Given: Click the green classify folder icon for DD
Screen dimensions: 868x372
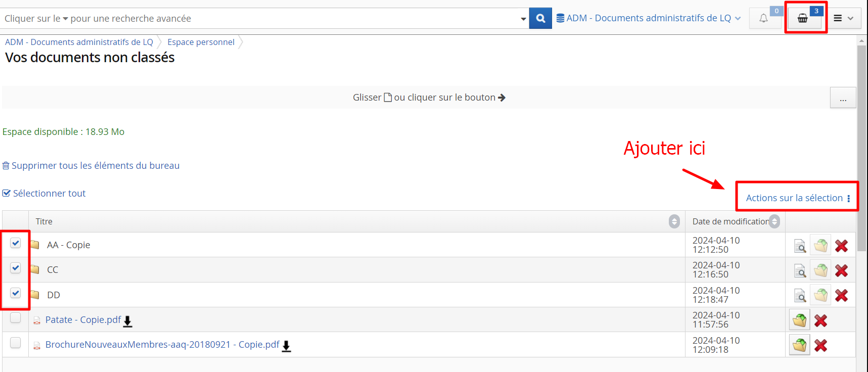Looking at the screenshot, I should click(820, 295).
